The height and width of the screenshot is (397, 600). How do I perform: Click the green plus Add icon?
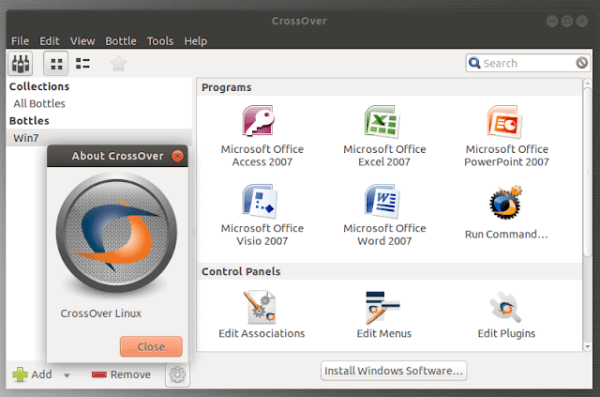tap(20, 374)
